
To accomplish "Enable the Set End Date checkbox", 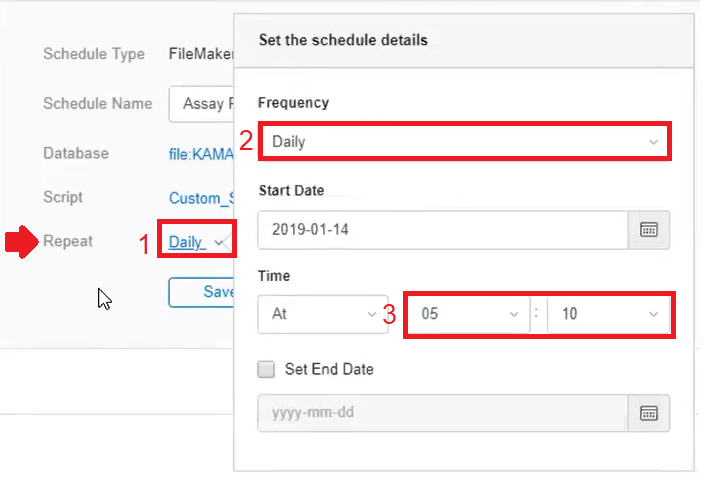I will (x=266, y=369).
